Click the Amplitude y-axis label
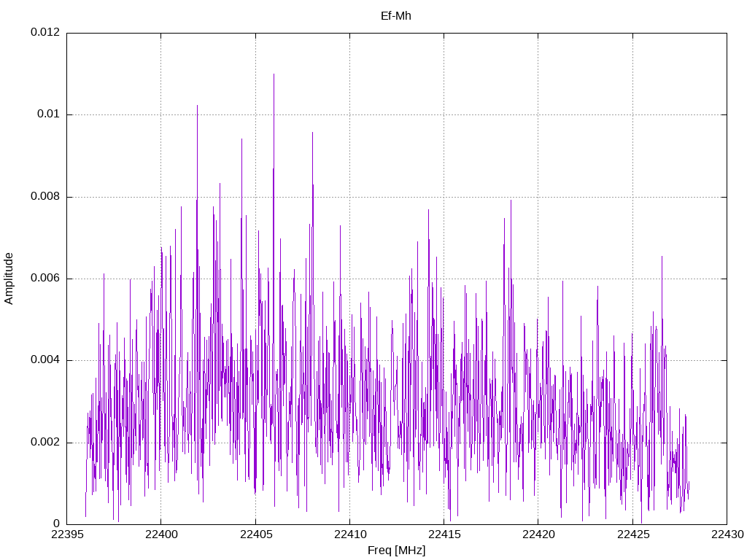 click(x=9, y=279)
